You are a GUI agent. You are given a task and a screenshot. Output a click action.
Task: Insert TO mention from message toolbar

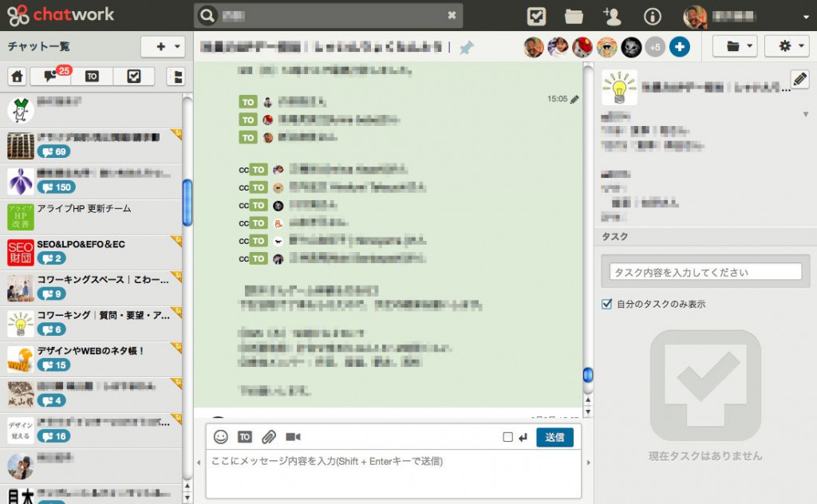point(245,437)
